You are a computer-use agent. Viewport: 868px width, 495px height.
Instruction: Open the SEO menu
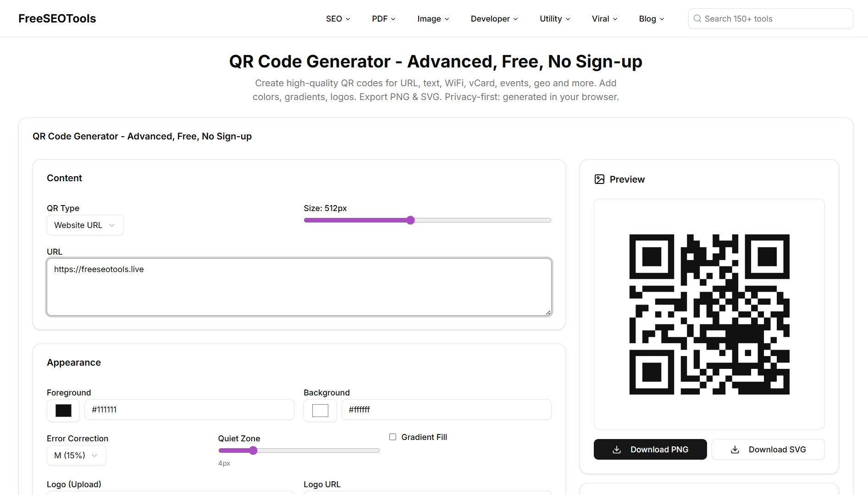coord(337,18)
